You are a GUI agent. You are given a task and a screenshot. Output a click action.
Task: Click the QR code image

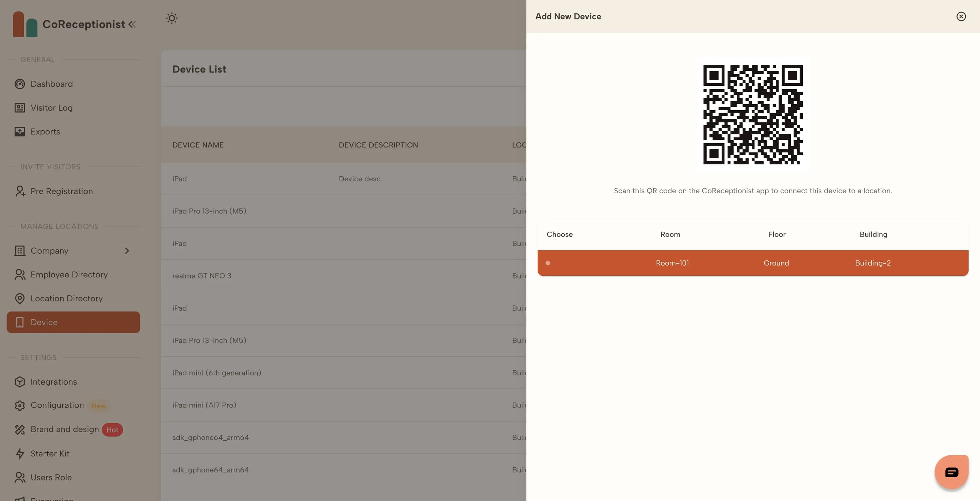753,114
